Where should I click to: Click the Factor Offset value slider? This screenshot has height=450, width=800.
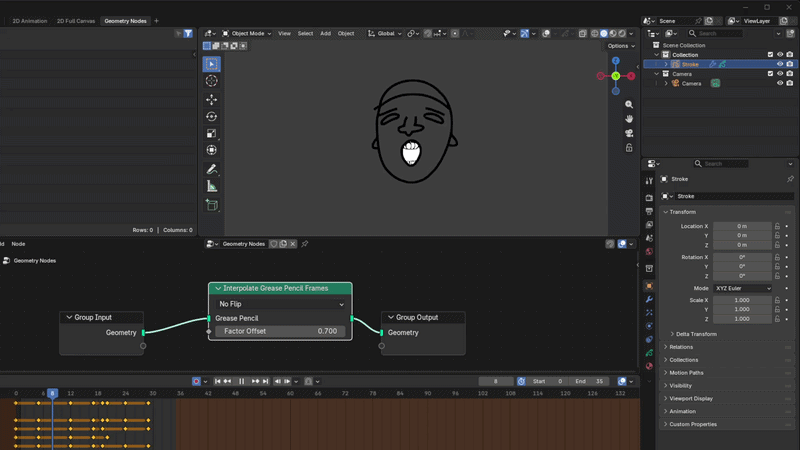pyautogui.click(x=280, y=331)
